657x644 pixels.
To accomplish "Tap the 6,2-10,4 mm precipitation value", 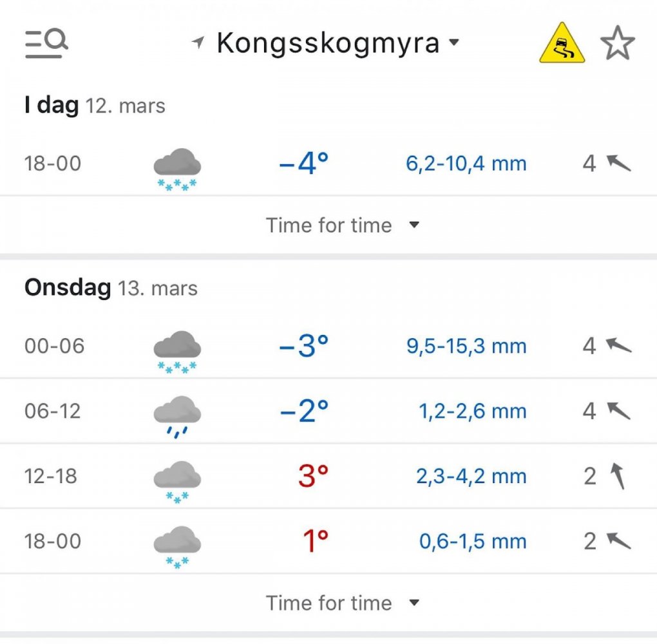I will 466,164.
